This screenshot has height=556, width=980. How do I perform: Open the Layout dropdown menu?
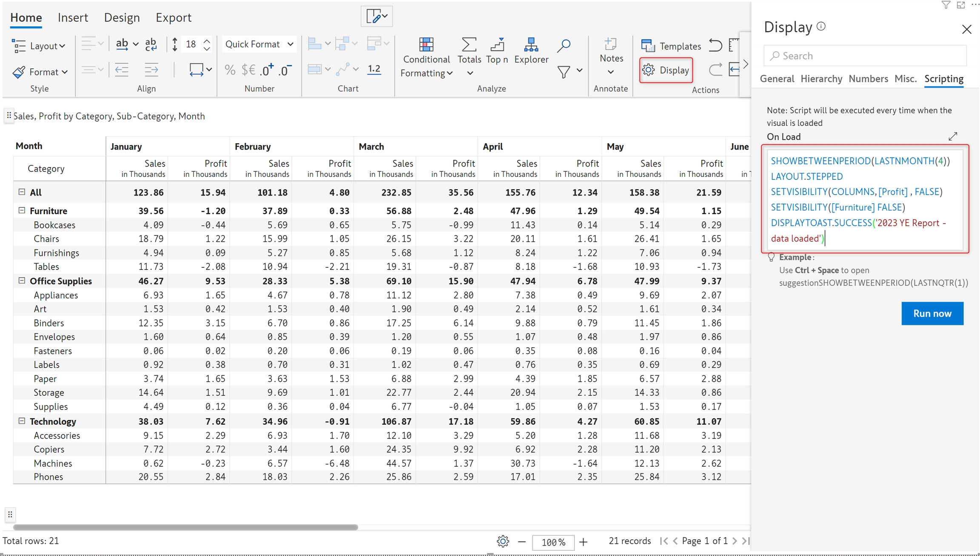point(39,46)
